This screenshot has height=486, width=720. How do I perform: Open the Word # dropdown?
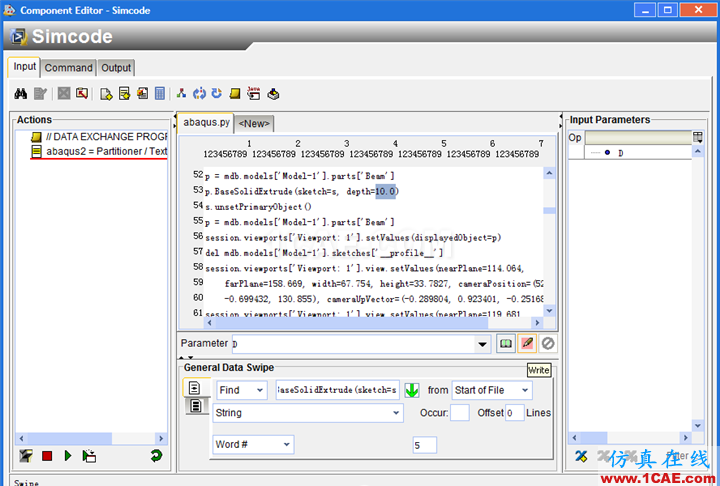[287, 444]
